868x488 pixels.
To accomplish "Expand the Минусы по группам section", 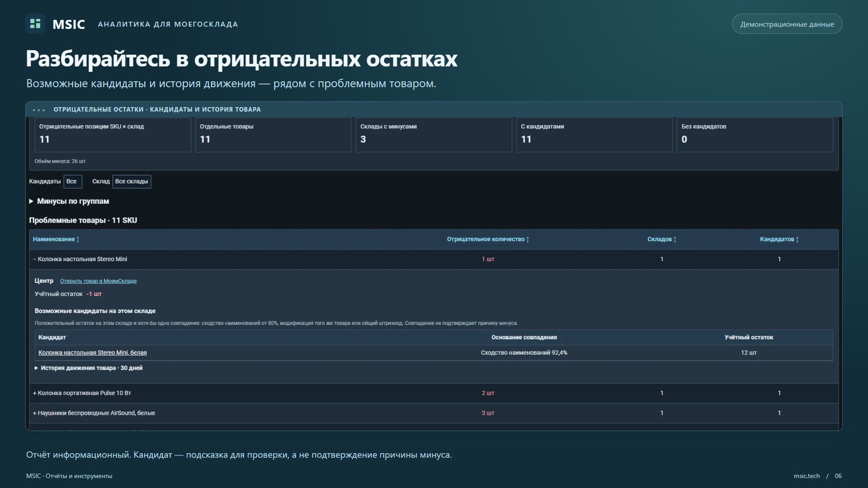I will coord(69,201).
